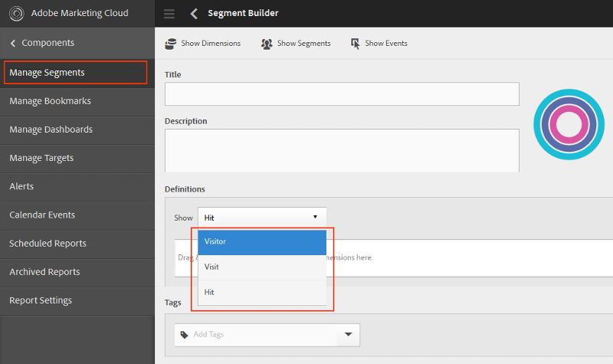Open Calendar Events in sidebar
Image resolution: width=613 pixels, height=364 pixels.
(x=77, y=215)
